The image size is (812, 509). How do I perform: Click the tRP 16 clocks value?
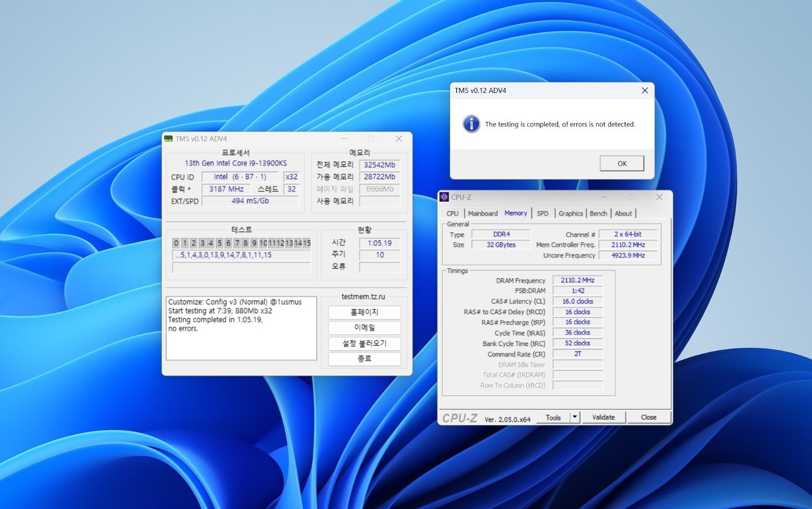[578, 322]
